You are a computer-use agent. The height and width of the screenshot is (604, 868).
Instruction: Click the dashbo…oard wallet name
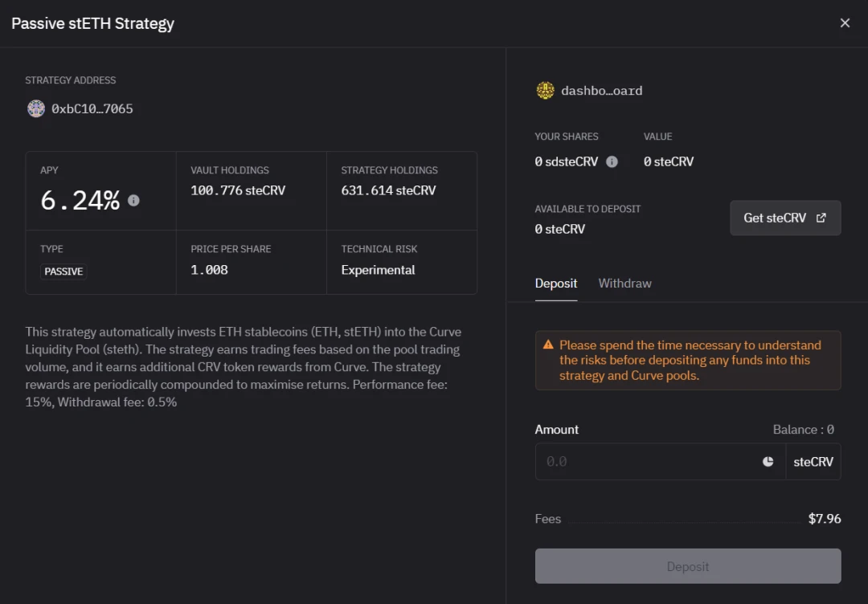coord(602,91)
